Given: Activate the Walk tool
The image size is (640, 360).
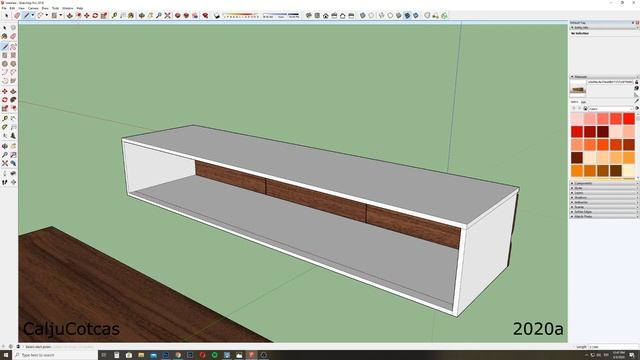Looking at the screenshot, I should coord(5,182).
